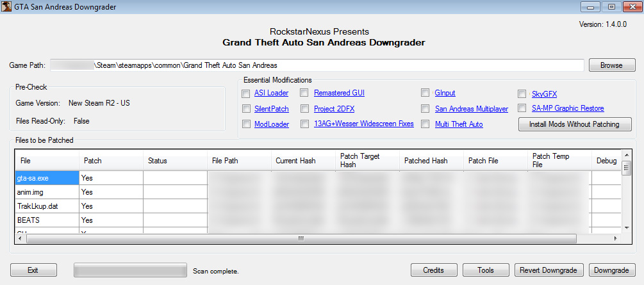Follow the GInput link

click(445, 93)
